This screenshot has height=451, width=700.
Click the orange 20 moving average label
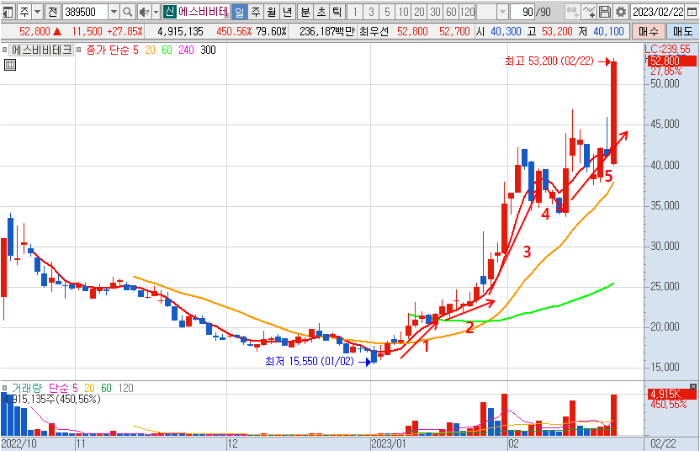[150, 50]
